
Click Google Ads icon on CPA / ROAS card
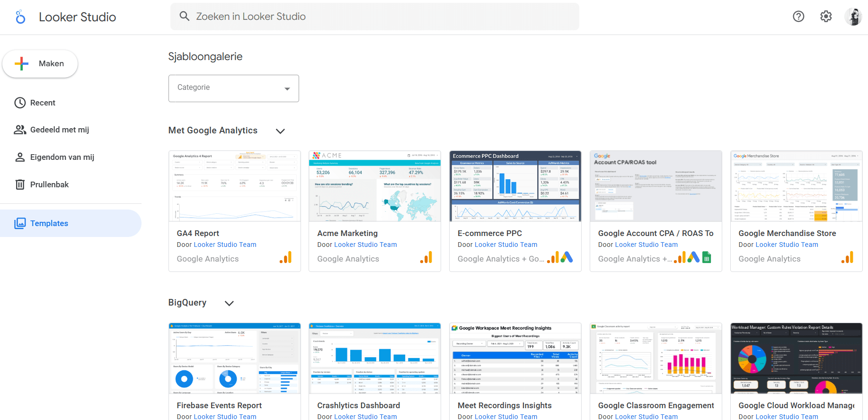point(693,257)
